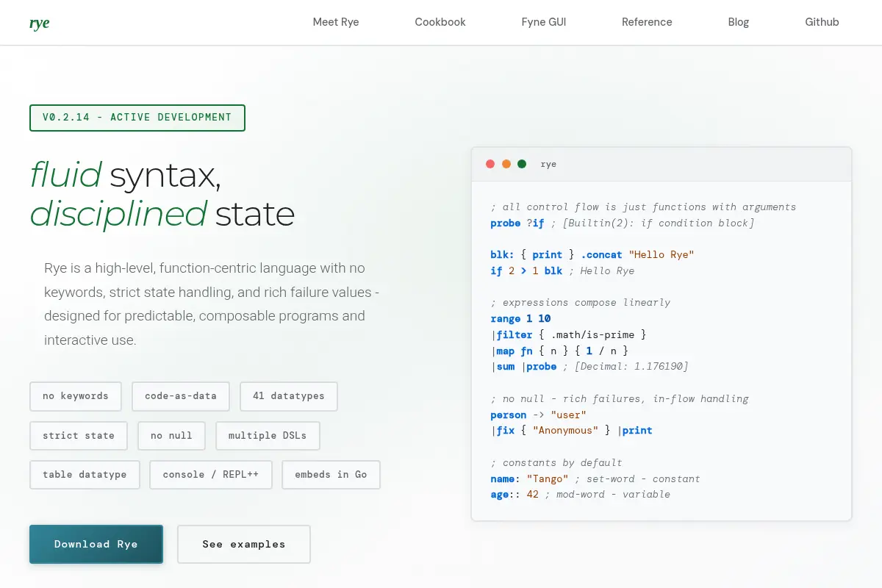This screenshot has width=882, height=588.
Task: Open the Cookbook page
Action: point(440,22)
